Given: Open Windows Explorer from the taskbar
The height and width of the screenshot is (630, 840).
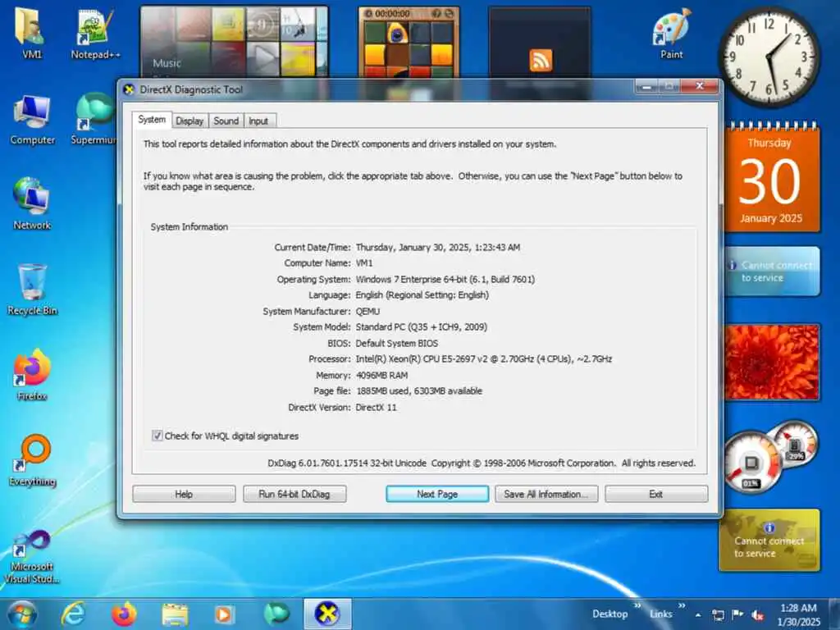Looking at the screenshot, I should tap(175, 614).
